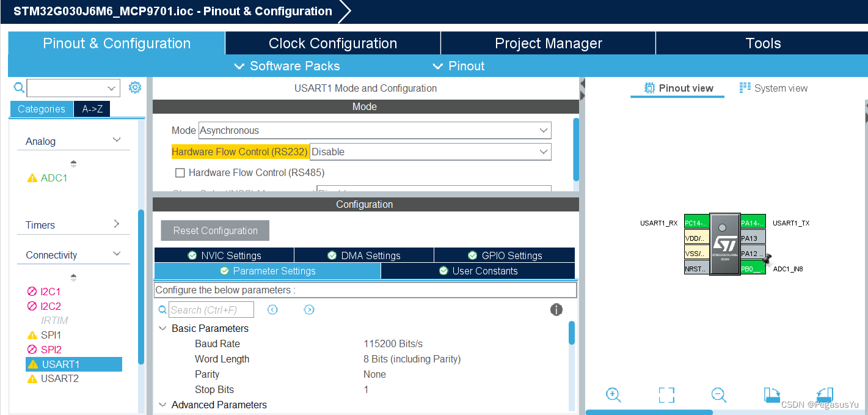Viewport: 868px width, 415px height.
Task: Fit the chip to the pinout view
Action: pyautogui.click(x=666, y=395)
